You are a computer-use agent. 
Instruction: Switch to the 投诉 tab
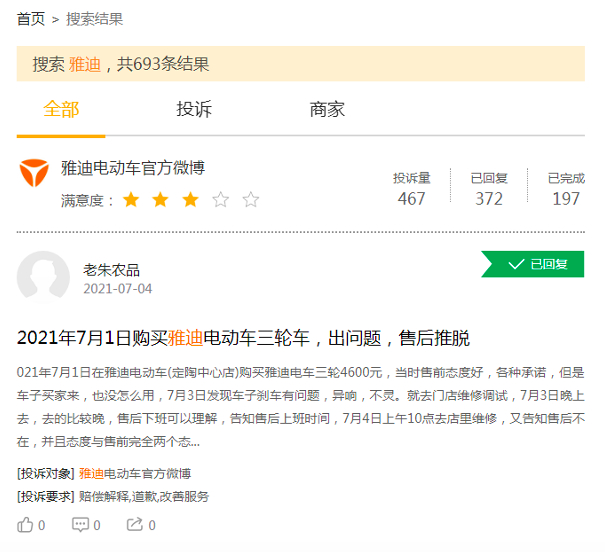pos(194,109)
